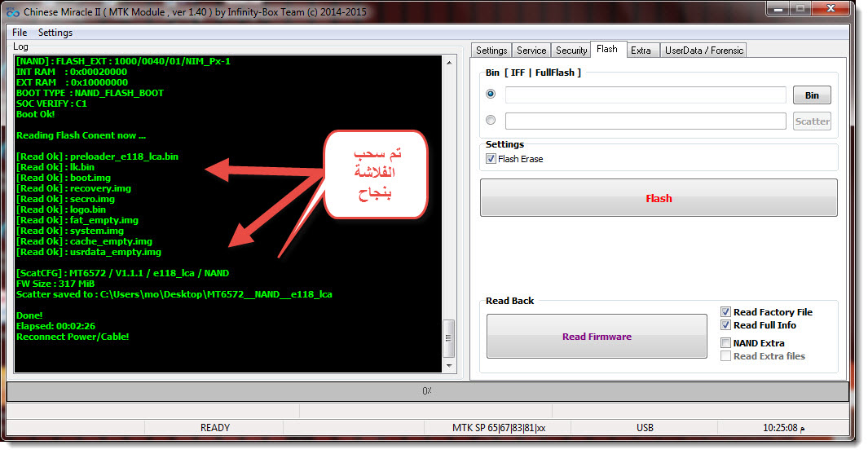Screen dimensions: 868x454
Task: Click the 10:25:08 clock in status bar
Action: pos(783,427)
